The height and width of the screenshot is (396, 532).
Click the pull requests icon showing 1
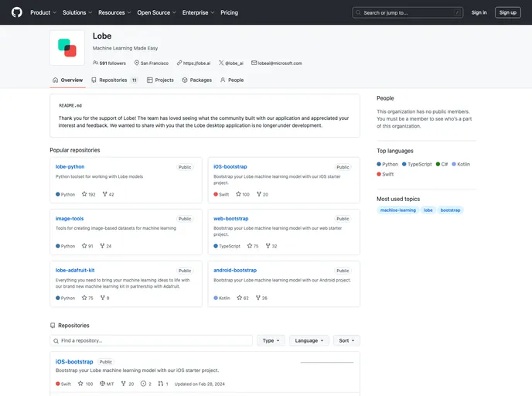(x=161, y=384)
